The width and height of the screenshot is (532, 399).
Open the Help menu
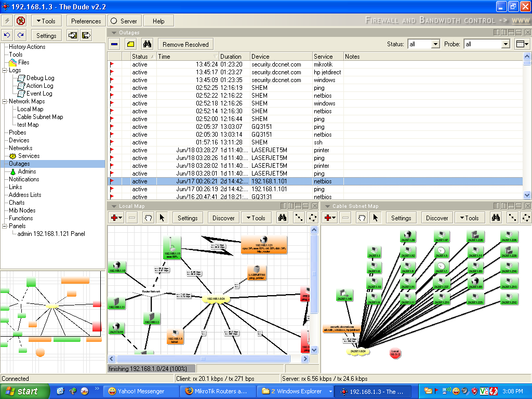158,21
